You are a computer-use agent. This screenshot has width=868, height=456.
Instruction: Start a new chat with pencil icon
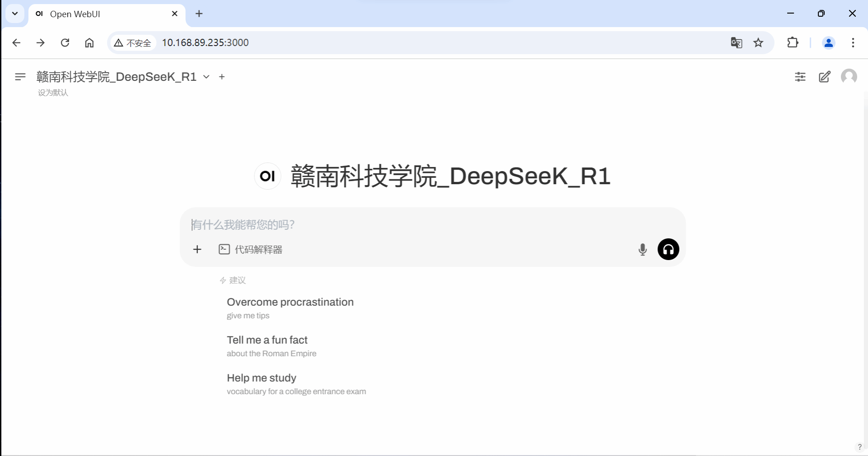(825, 77)
